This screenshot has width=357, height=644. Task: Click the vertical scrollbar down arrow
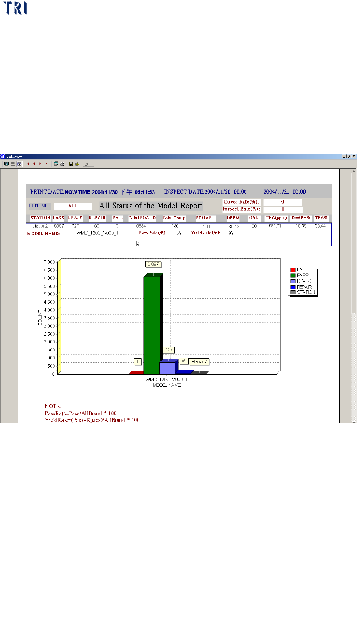(354, 422)
